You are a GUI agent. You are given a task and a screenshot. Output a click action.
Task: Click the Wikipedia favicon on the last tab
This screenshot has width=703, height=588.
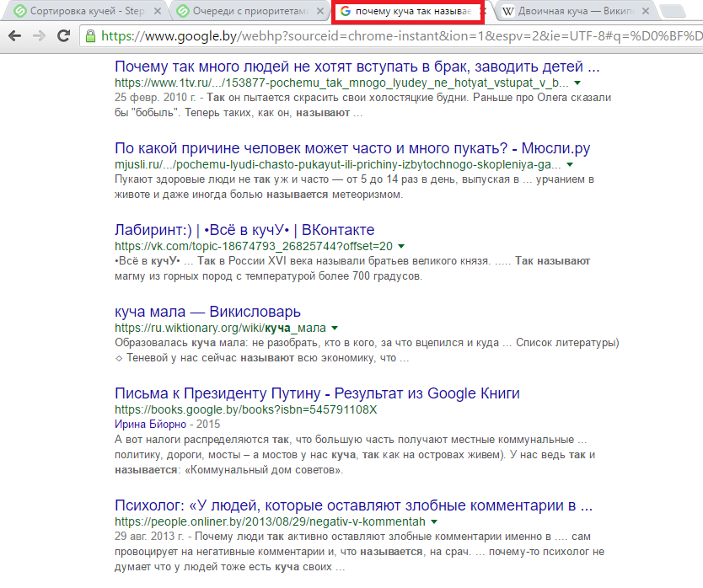point(508,12)
